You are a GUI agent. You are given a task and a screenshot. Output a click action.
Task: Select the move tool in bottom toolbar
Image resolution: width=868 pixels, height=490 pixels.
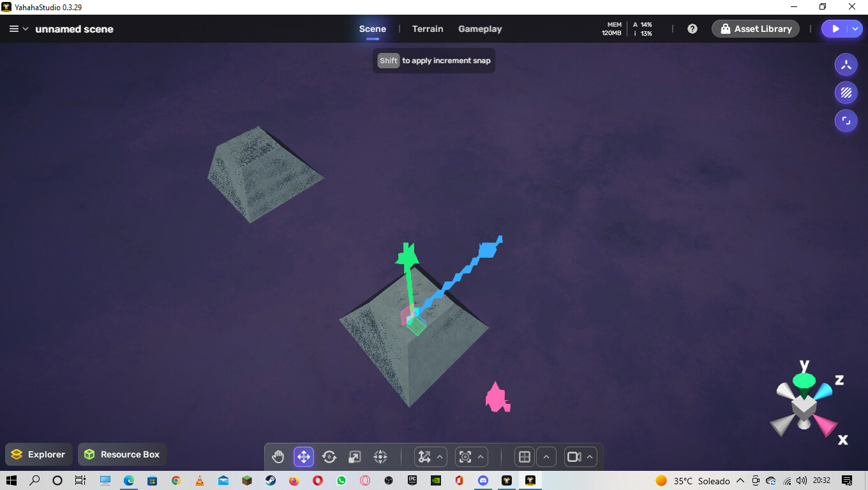pyautogui.click(x=304, y=457)
